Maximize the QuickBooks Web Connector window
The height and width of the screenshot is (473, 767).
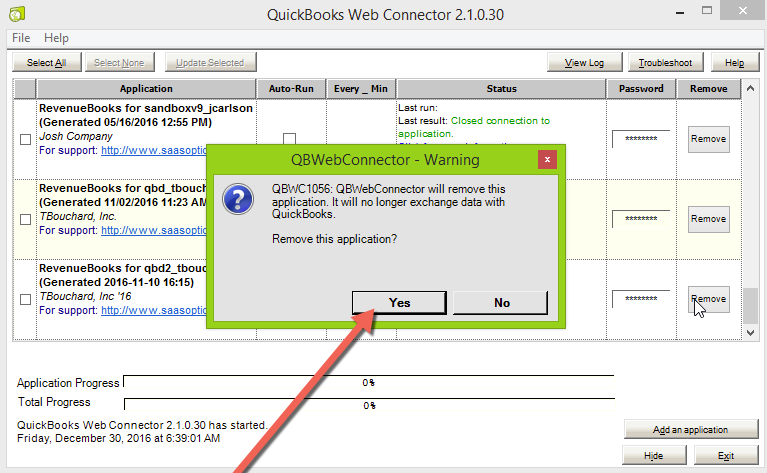(707, 11)
